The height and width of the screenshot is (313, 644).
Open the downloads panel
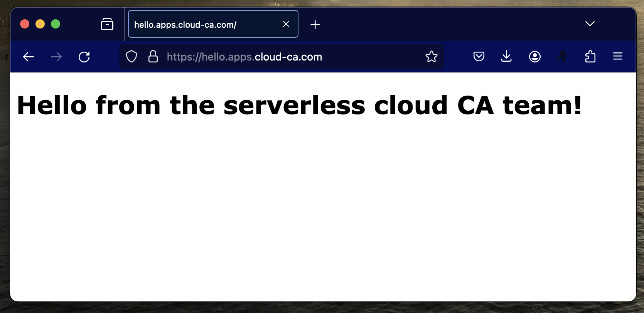pos(506,57)
